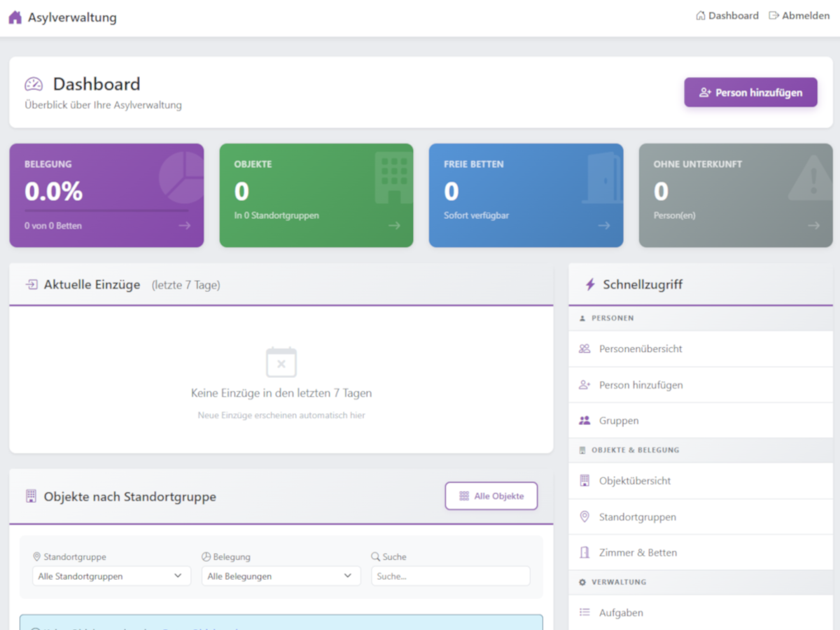Click the arrow on Ohne Unterkunft card
Screen dimensions: 840x630
tap(813, 225)
